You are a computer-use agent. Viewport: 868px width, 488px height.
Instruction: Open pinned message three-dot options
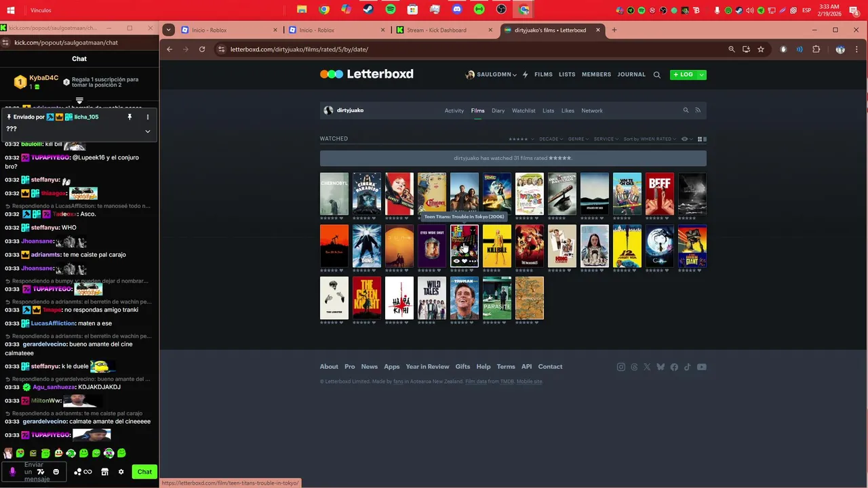(148, 117)
